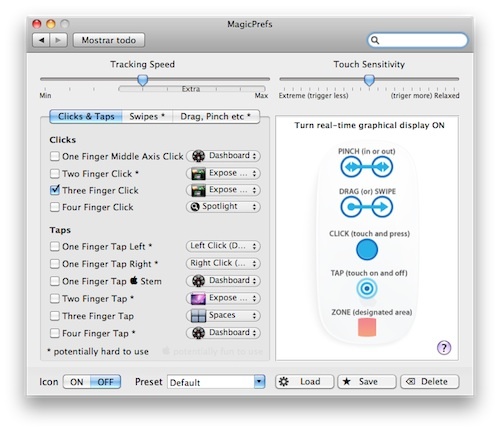Select the Clicks & Taps tab
Viewport: 500px width, 432px height.
click(86, 116)
